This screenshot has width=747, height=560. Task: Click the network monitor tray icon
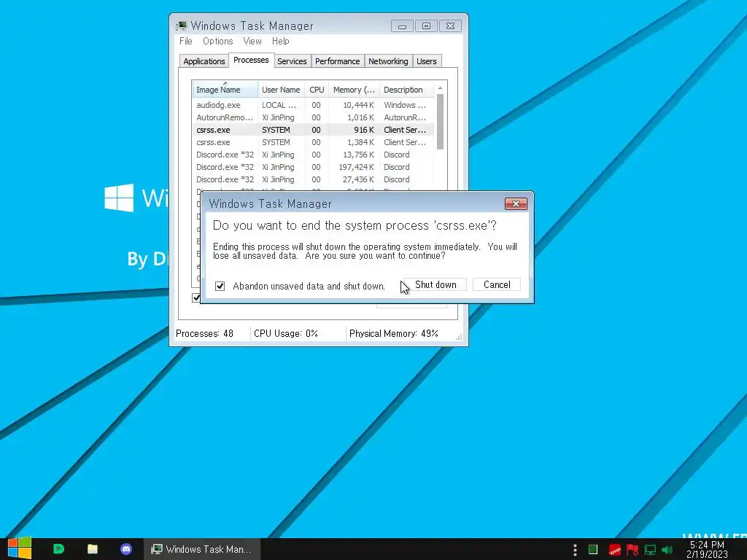tap(650, 550)
